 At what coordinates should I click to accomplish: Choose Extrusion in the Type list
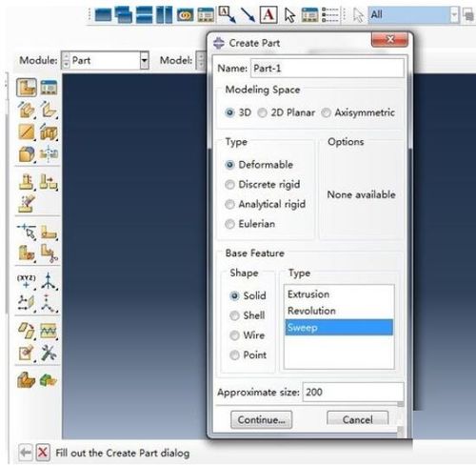[339, 294]
